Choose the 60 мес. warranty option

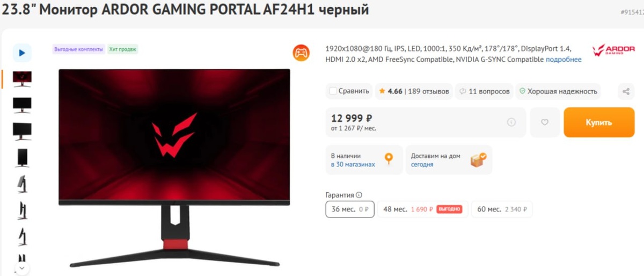[x=502, y=209]
